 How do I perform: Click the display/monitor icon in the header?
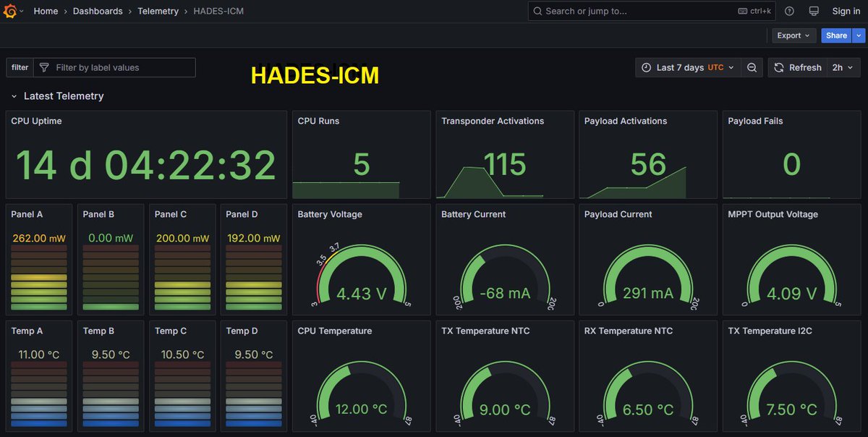tap(812, 11)
